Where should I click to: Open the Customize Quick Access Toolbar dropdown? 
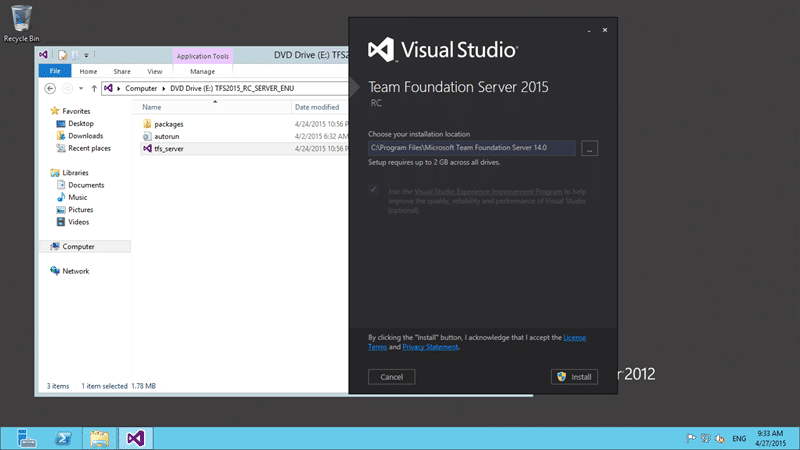[86, 55]
